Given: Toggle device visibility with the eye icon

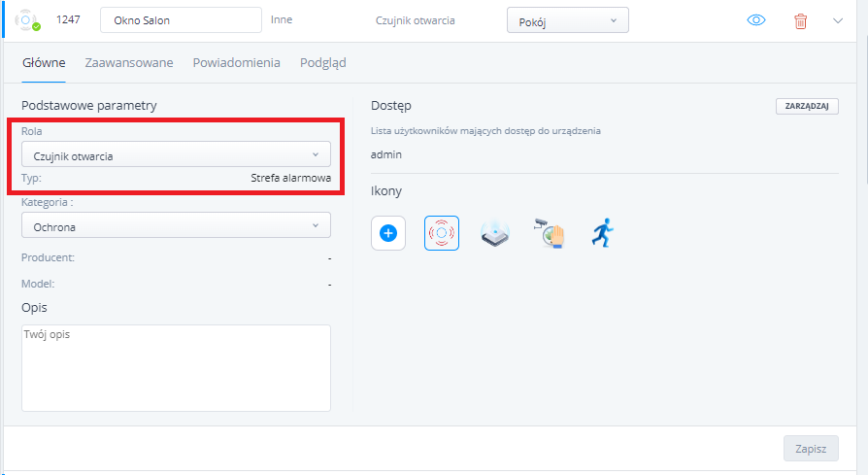Looking at the screenshot, I should pyautogui.click(x=757, y=20).
